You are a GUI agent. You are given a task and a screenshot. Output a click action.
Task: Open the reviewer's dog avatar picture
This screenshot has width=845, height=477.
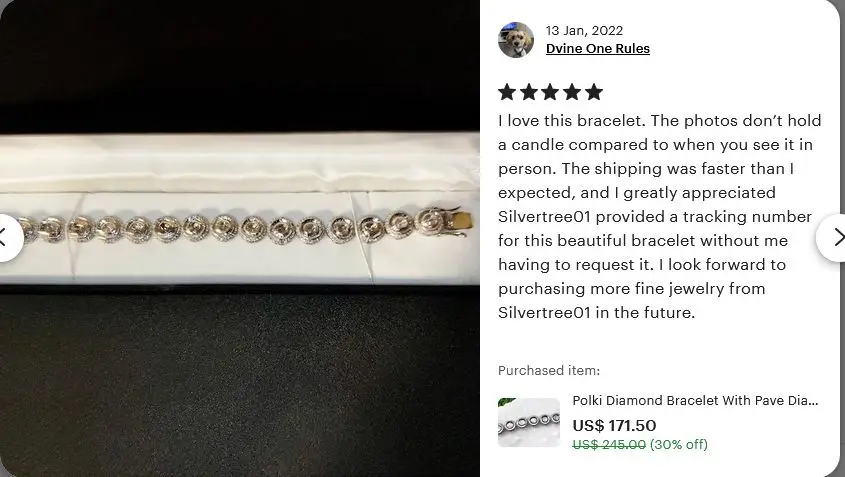click(x=516, y=40)
